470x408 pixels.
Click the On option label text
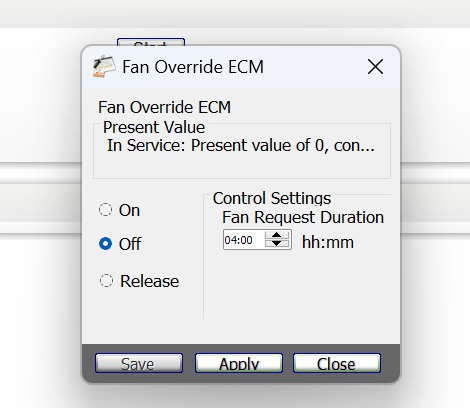click(x=129, y=210)
